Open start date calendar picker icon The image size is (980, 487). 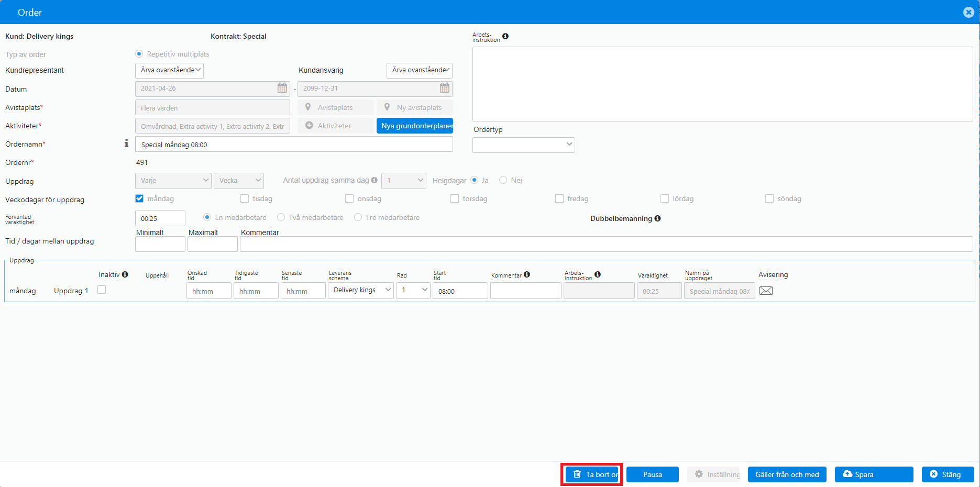point(282,88)
